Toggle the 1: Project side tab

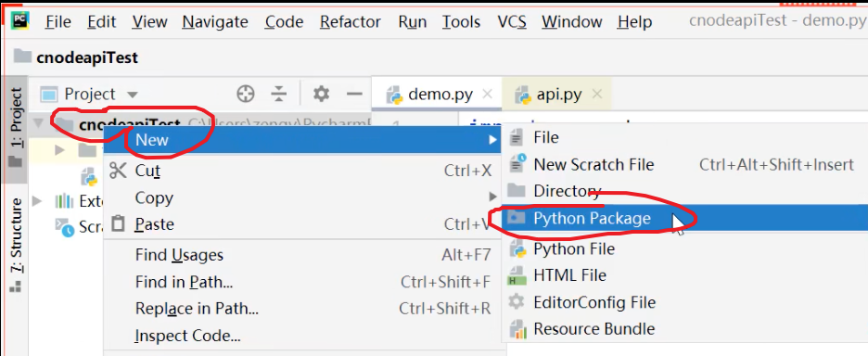tap(16, 127)
